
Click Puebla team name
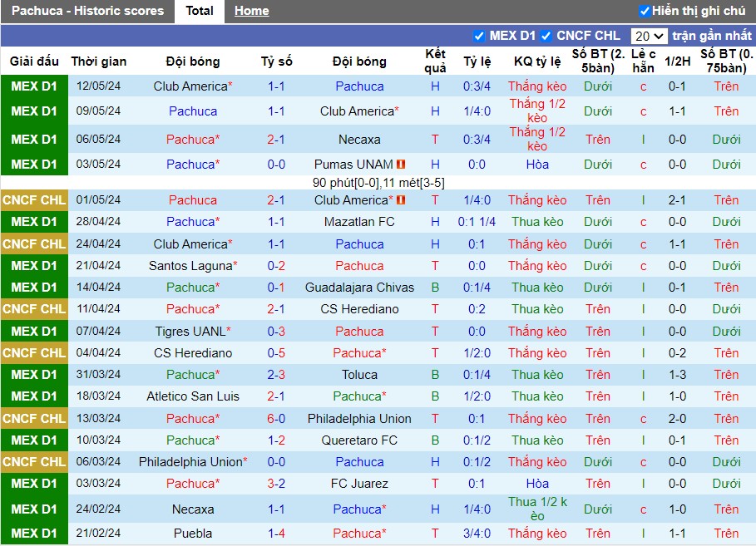pos(193,533)
